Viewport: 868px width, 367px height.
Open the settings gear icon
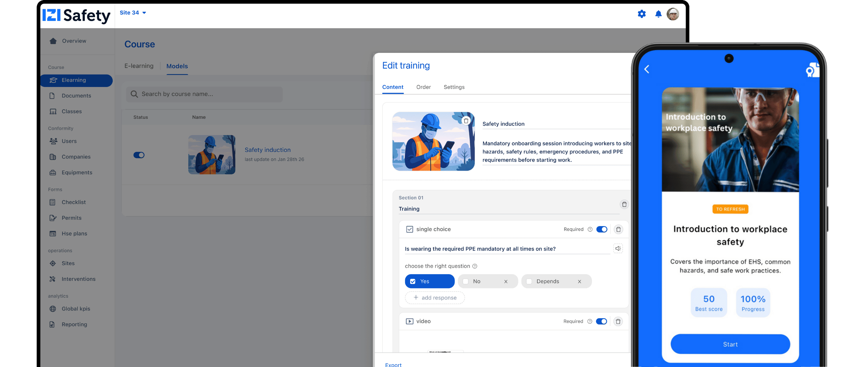point(641,14)
